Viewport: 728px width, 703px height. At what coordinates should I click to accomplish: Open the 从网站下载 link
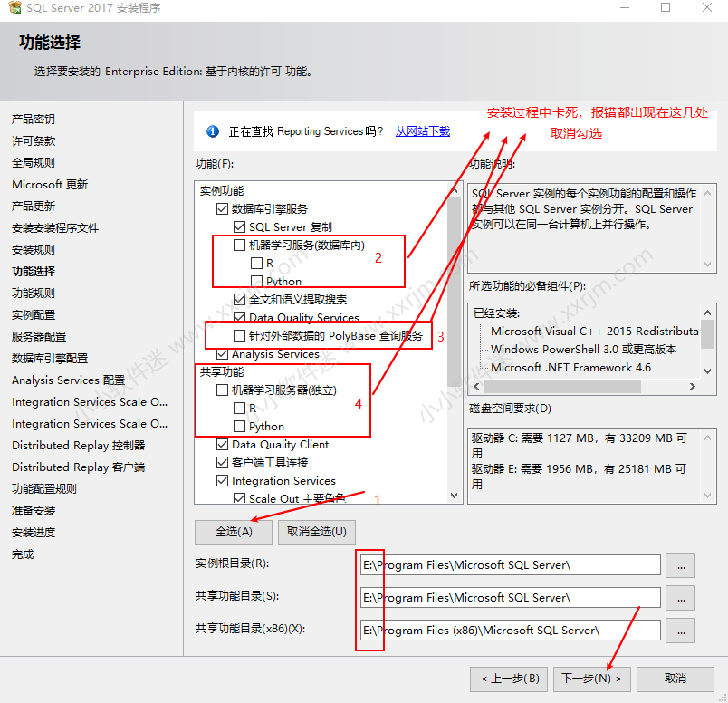(x=423, y=131)
